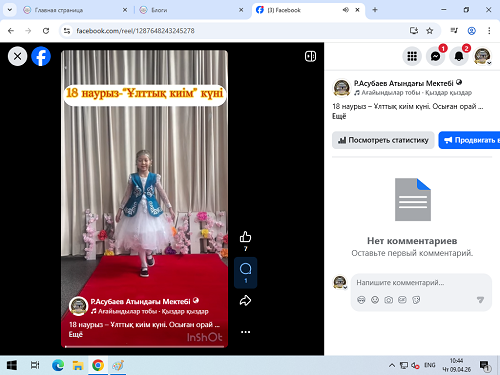This screenshot has width=500, height=375.
Task: Attach a photo using camera icon
Action: [389, 300]
